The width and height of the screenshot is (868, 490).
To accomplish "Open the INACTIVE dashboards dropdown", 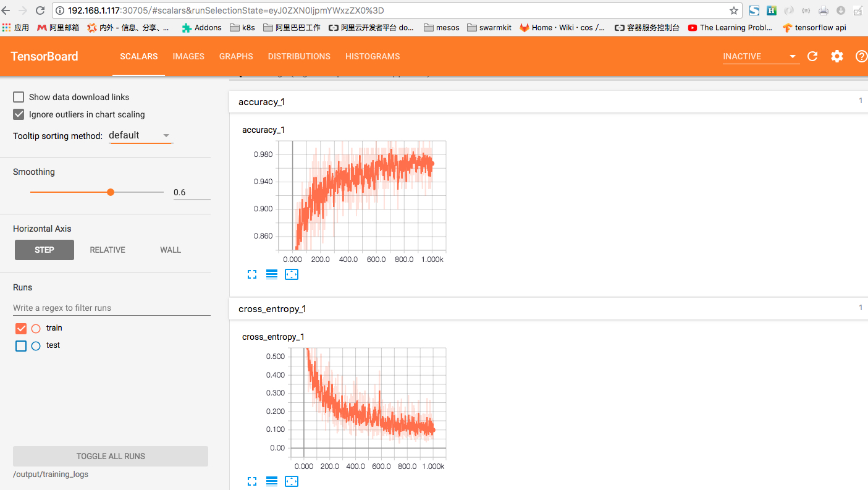I will click(761, 56).
